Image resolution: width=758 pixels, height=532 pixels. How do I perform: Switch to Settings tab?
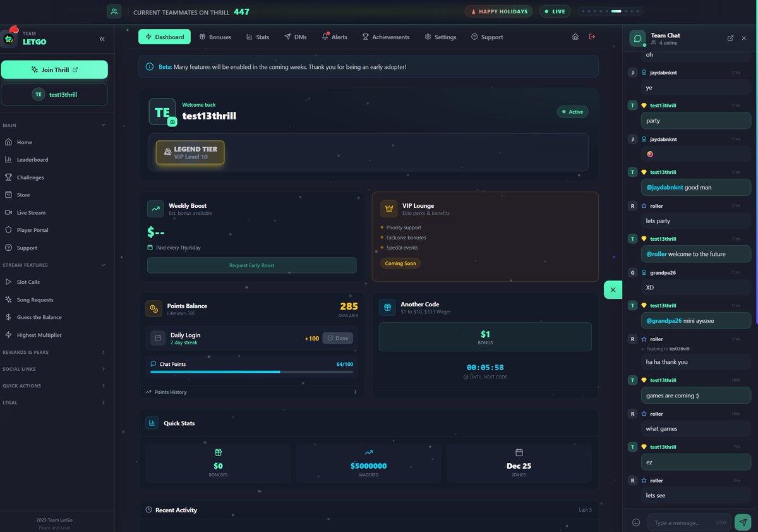coord(440,37)
